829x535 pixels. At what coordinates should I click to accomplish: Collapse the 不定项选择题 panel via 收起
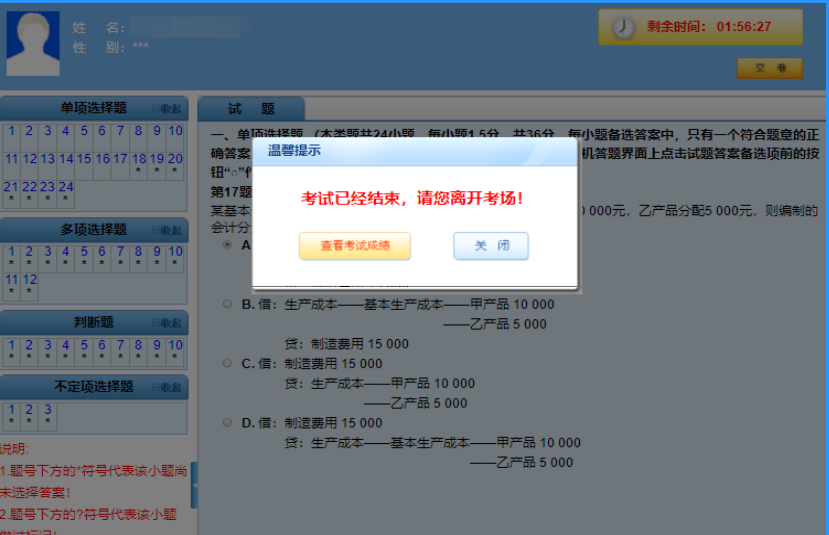[167, 387]
